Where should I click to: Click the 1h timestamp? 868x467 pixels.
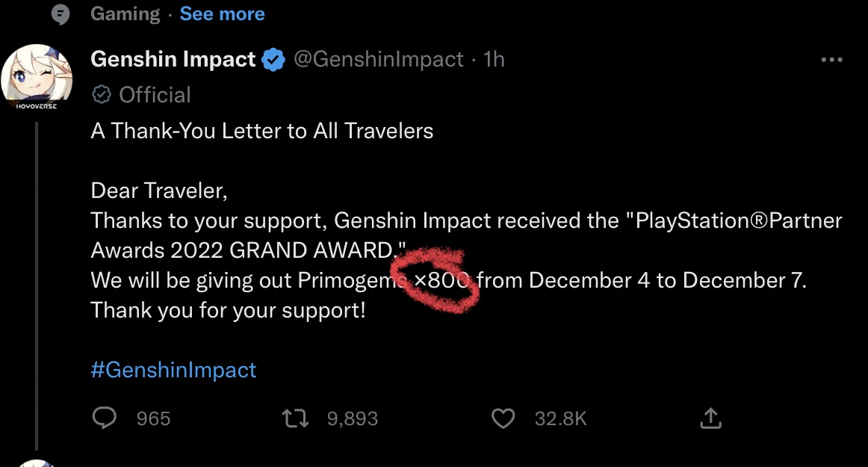pyautogui.click(x=494, y=60)
